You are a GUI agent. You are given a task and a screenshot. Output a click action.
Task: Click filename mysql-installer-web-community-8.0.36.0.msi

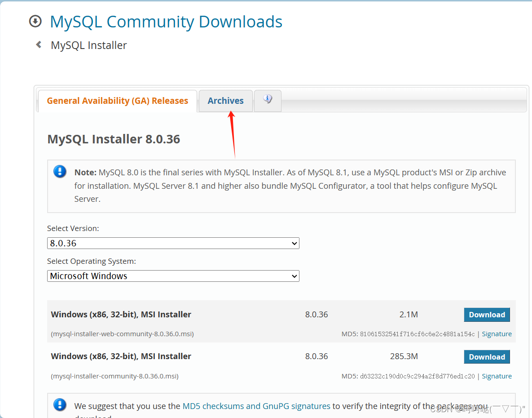pyautogui.click(x=123, y=334)
